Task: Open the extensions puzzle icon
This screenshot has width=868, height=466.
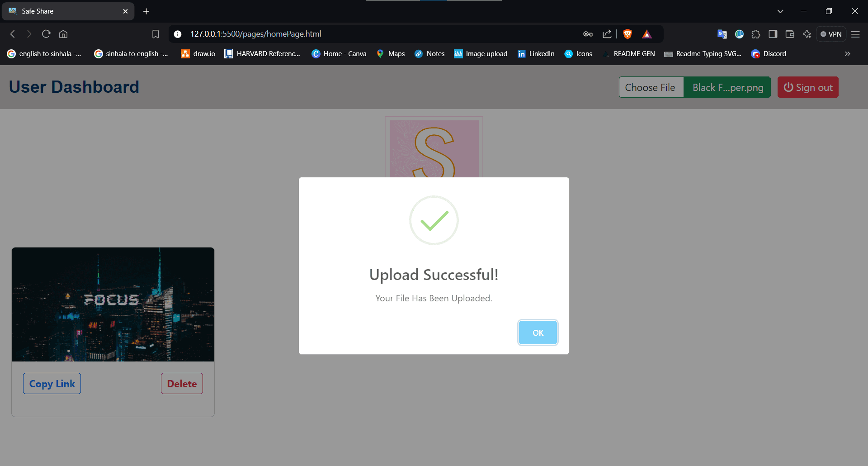Action: coord(755,34)
